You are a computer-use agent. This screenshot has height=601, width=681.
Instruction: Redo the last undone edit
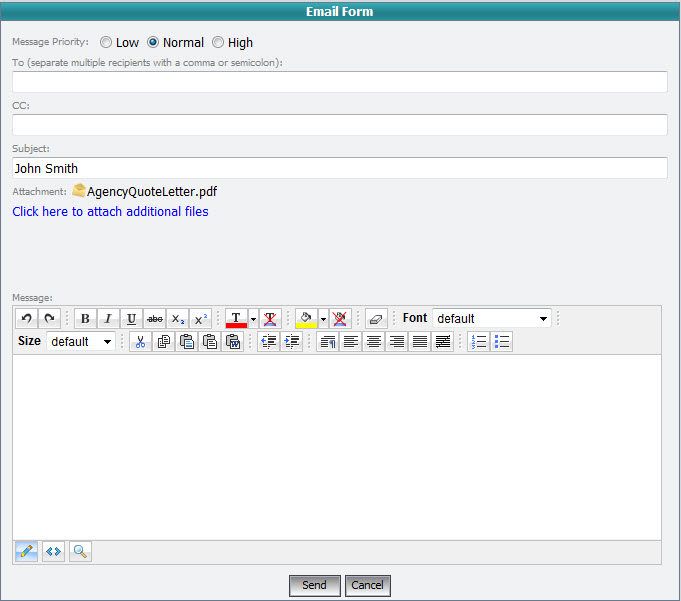click(x=50, y=319)
